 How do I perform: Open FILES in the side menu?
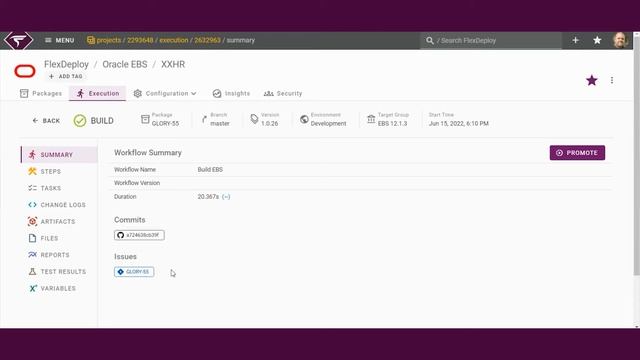[59, 238]
